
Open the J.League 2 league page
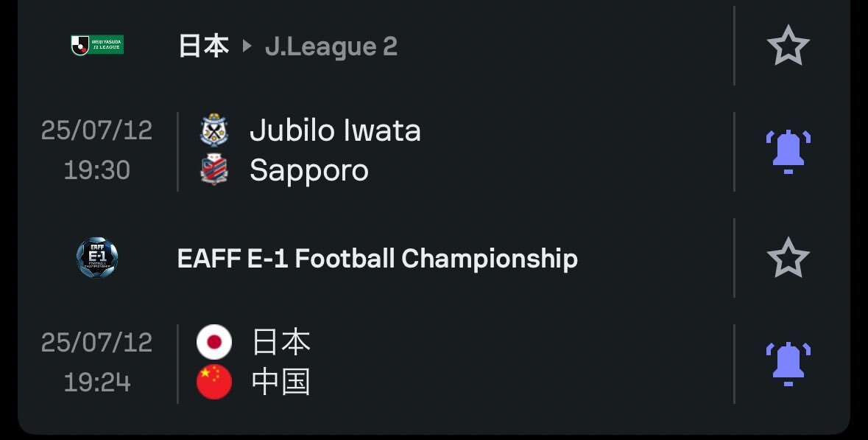pos(331,46)
